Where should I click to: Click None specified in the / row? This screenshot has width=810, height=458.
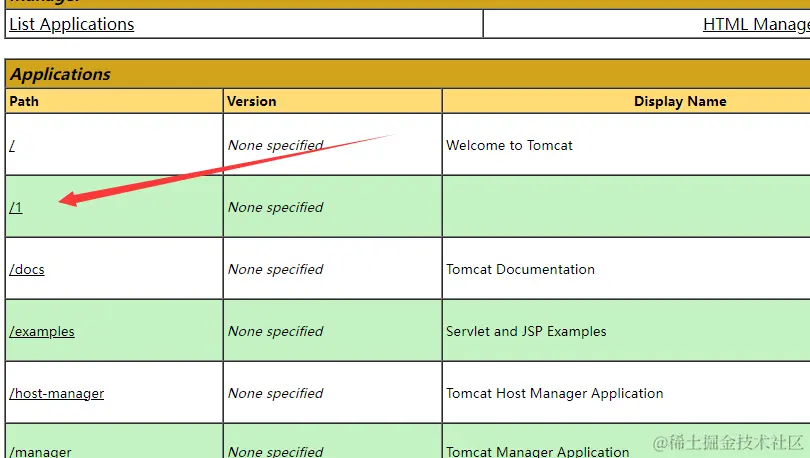(275, 146)
